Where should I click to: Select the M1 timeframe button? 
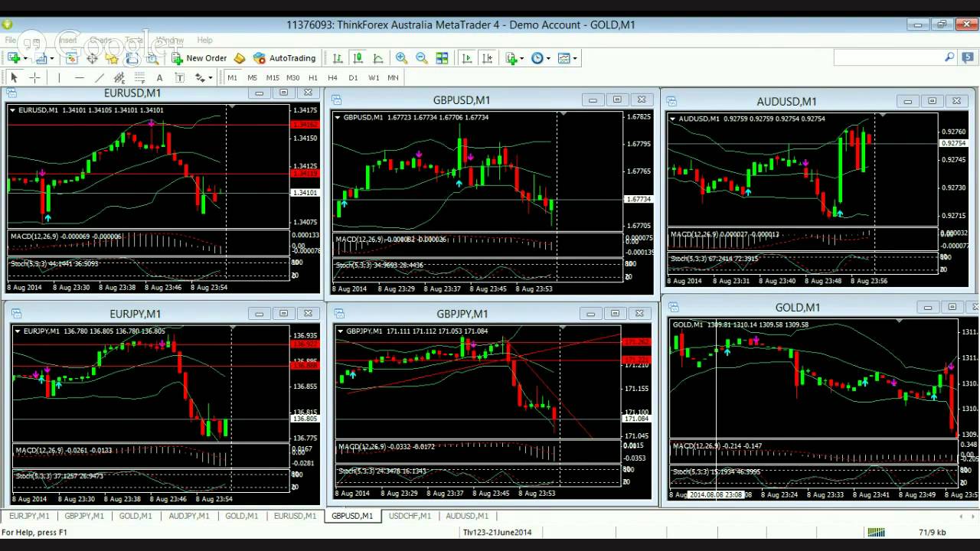[x=232, y=77]
